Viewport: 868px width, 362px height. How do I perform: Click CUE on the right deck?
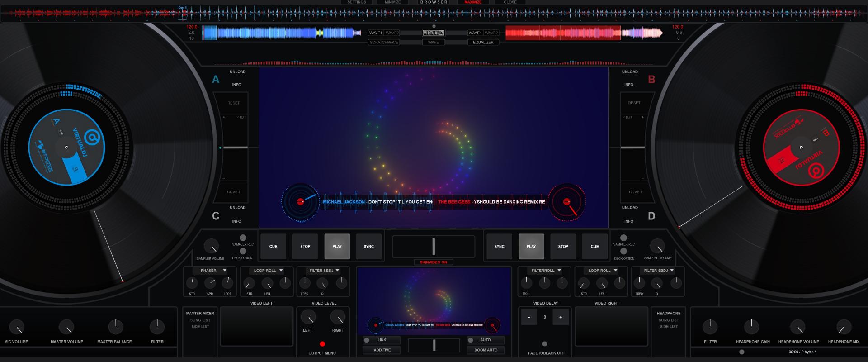tap(595, 246)
